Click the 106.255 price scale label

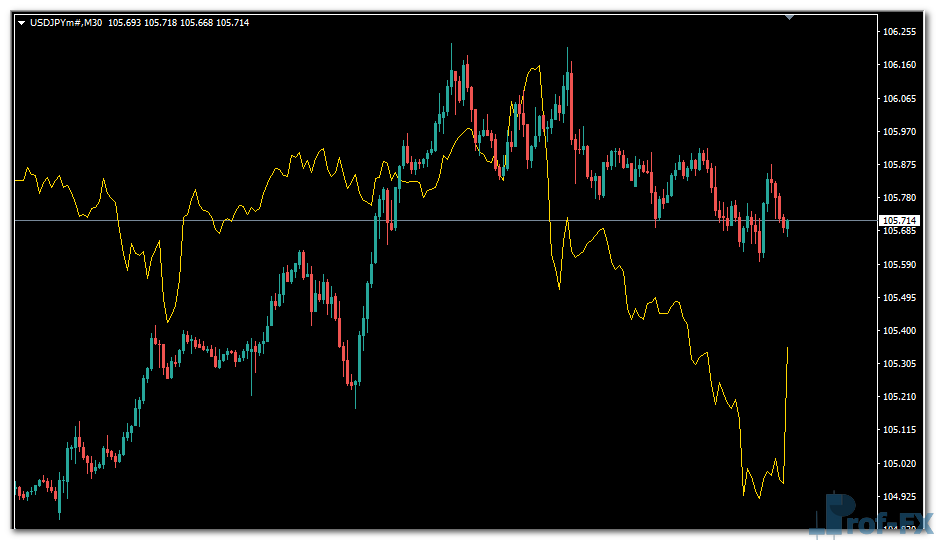[900, 32]
